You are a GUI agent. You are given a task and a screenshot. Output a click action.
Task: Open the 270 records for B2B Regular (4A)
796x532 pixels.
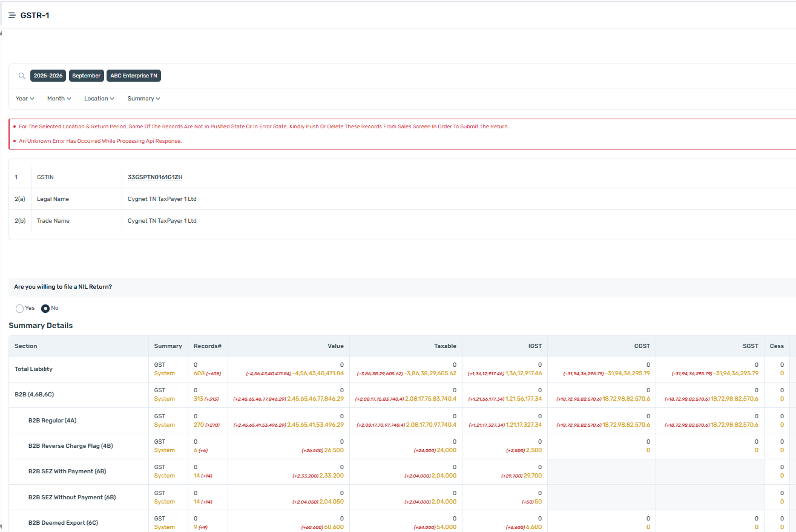199,425
